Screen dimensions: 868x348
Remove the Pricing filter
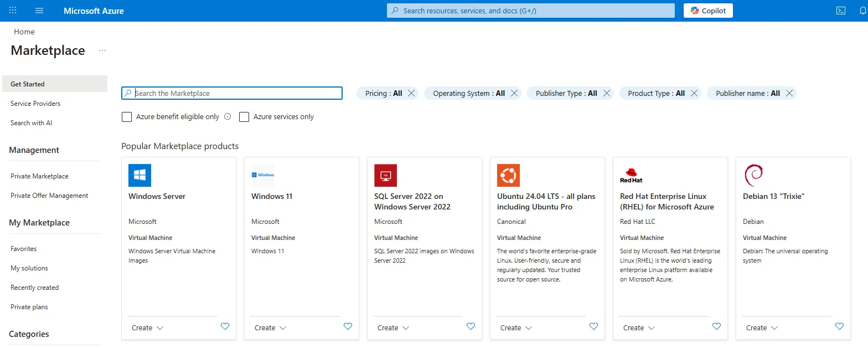click(411, 93)
